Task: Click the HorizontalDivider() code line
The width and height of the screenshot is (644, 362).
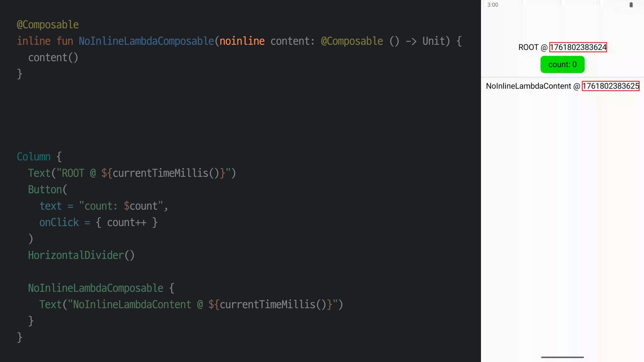Action: coord(81,255)
